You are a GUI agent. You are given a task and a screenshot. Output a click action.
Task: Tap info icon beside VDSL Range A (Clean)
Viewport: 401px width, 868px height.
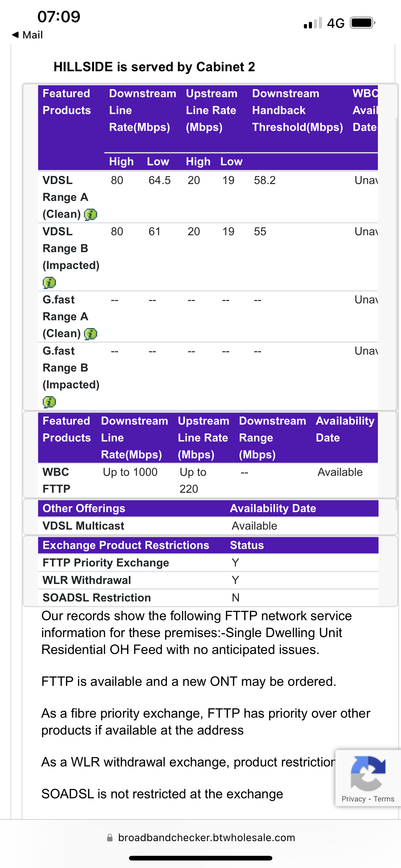pyautogui.click(x=90, y=214)
